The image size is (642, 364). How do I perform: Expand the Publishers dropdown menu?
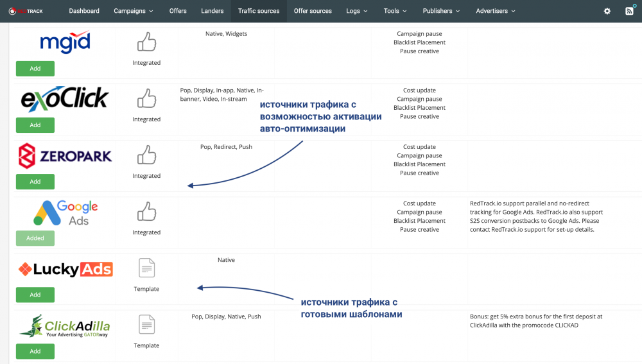point(442,11)
